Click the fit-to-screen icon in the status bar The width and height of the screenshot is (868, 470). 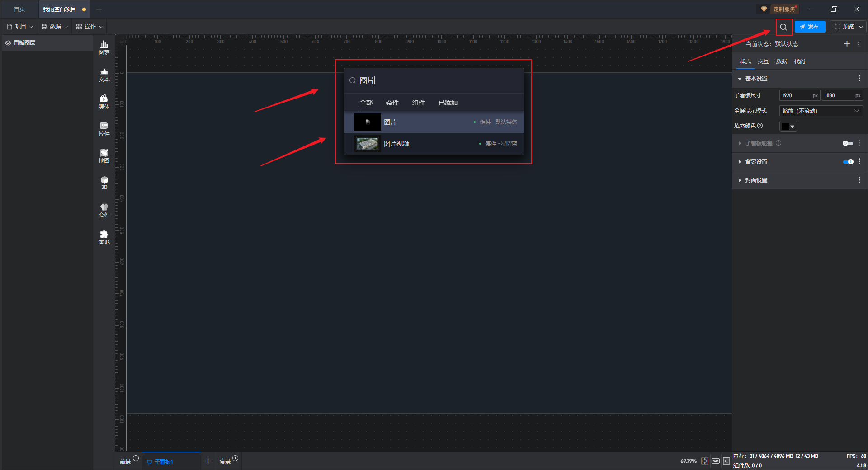(x=705, y=461)
